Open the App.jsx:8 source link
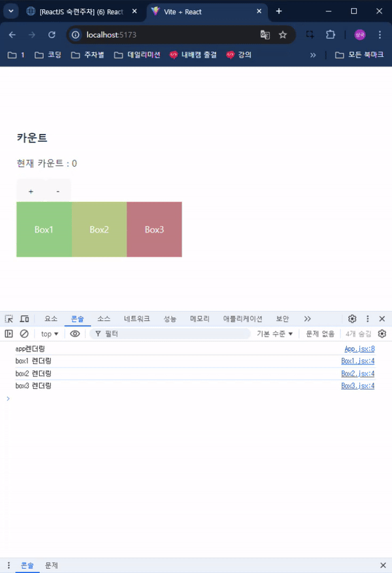 (x=359, y=349)
